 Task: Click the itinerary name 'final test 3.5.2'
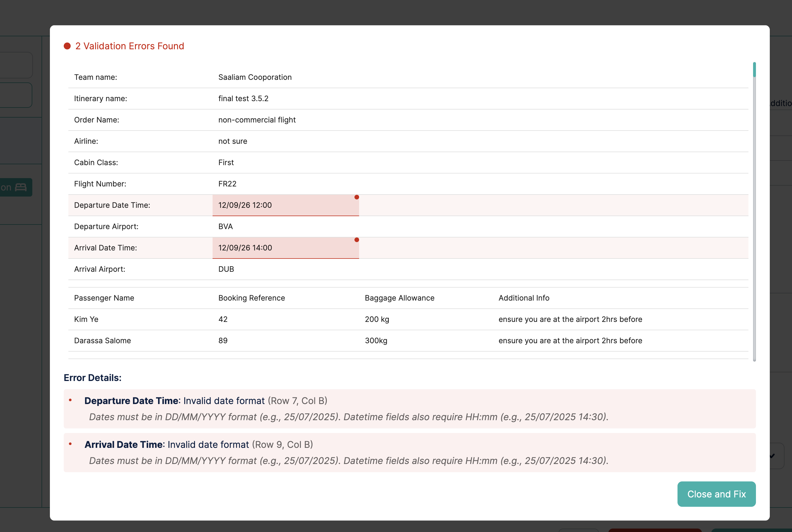[243, 98]
